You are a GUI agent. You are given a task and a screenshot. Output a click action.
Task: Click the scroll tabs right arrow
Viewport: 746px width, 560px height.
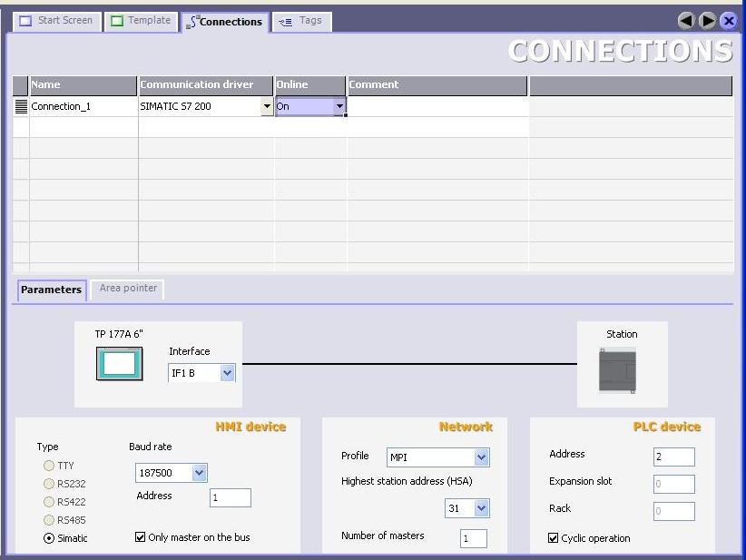pyautogui.click(x=707, y=21)
